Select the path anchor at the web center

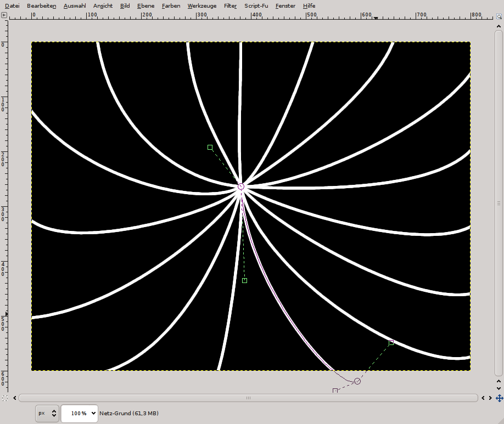tap(241, 186)
